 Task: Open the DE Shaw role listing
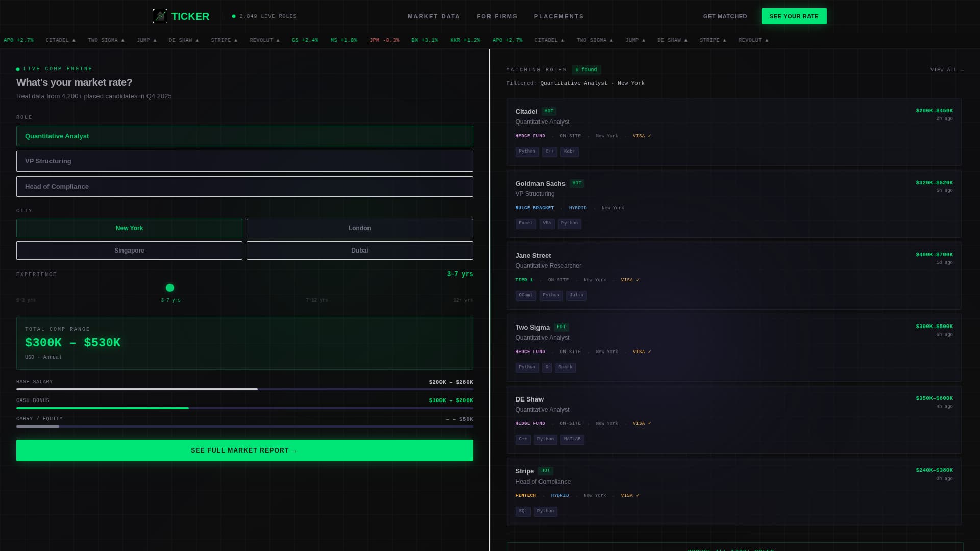(x=734, y=419)
